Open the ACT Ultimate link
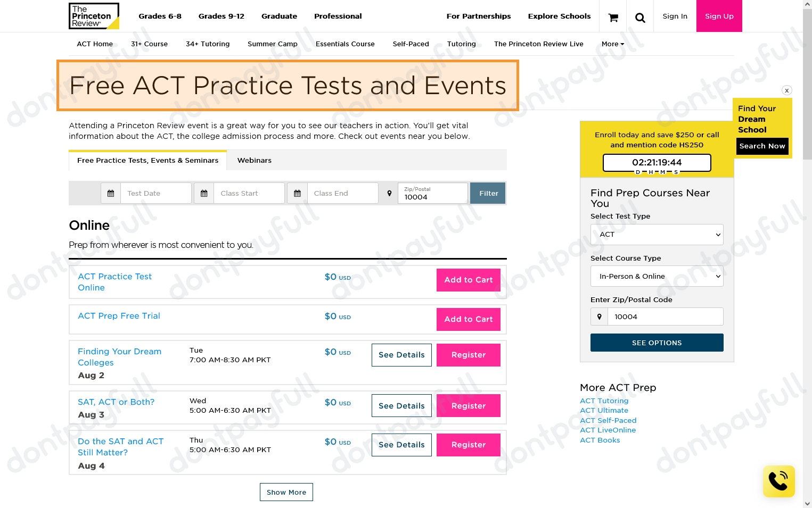This screenshot has width=812, height=508. tap(604, 410)
